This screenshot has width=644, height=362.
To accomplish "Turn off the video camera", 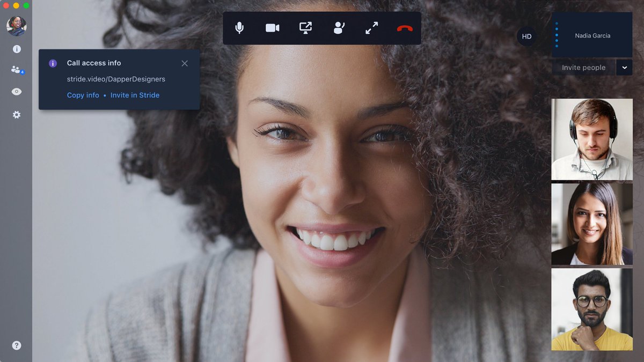I will tap(273, 28).
